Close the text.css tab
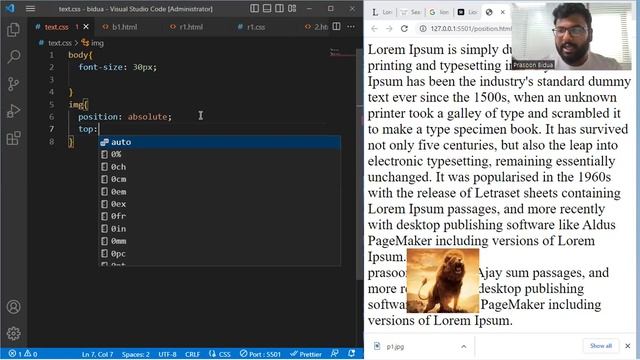Screen dimensions: 640x360 [x=86, y=27]
